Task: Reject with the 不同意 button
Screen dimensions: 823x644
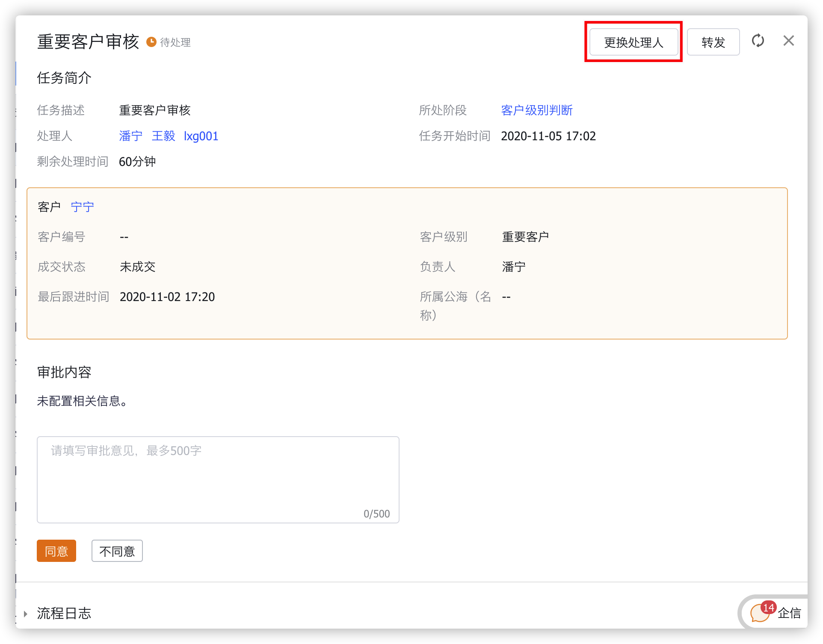Action: point(117,551)
